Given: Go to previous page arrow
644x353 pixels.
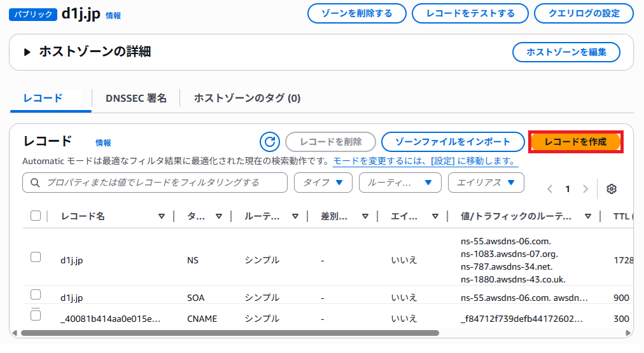Looking at the screenshot, I should (550, 189).
